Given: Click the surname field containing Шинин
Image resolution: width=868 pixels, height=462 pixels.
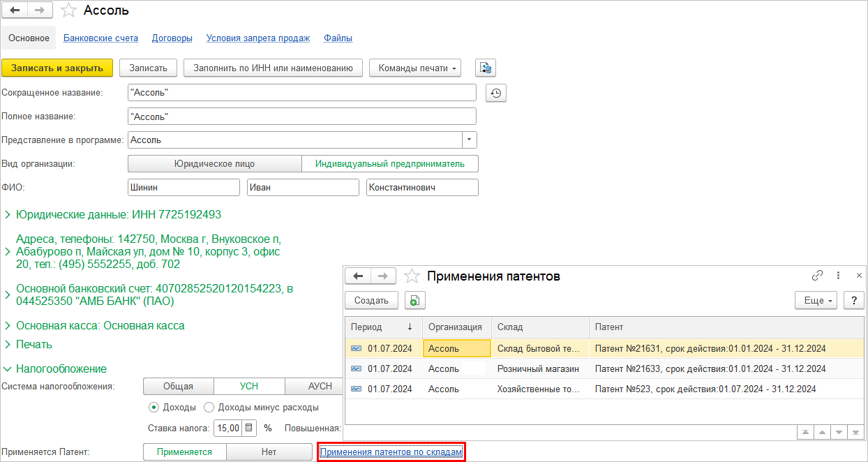Looking at the screenshot, I should [x=184, y=188].
